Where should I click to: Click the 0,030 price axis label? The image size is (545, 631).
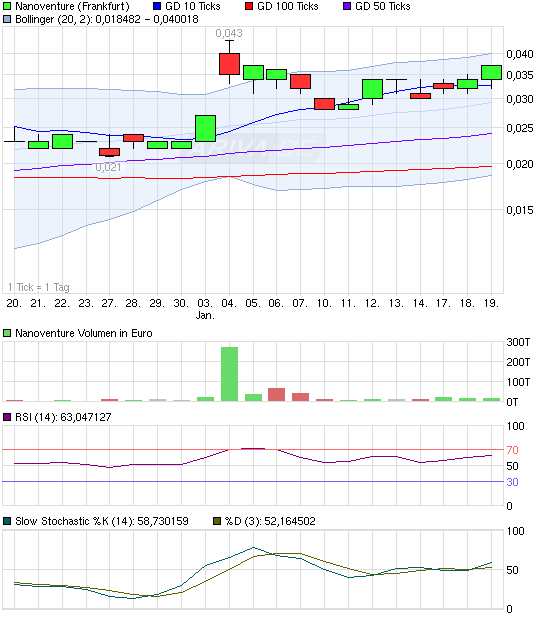coord(520,99)
